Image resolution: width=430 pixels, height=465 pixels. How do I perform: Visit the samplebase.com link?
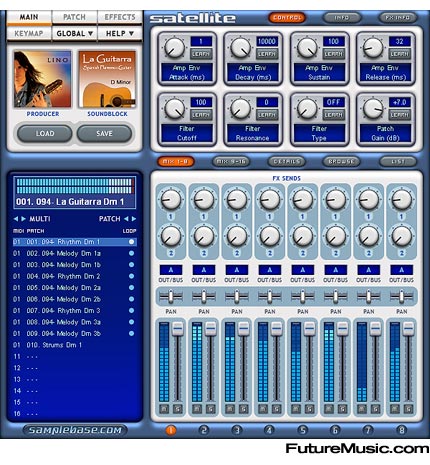click(x=75, y=430)
